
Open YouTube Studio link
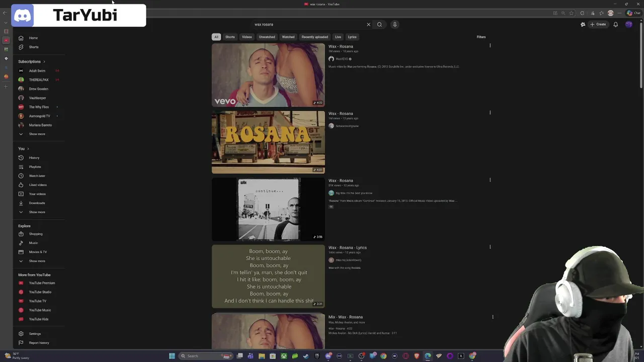click(40, 292)
